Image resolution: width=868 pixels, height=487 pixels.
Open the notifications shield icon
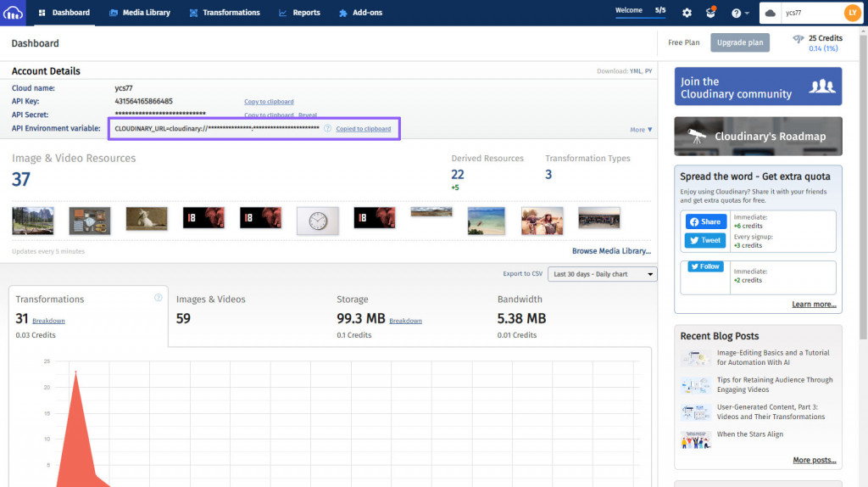(711, 12)
